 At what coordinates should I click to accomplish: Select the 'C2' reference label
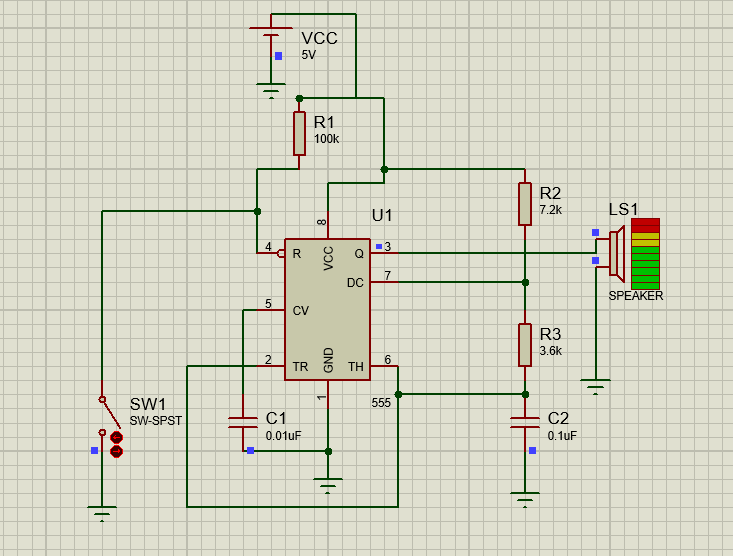tap(558, 418)
